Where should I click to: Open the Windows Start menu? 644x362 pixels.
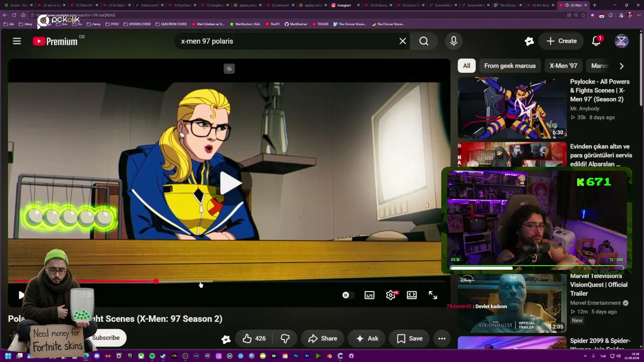[8, 356]
